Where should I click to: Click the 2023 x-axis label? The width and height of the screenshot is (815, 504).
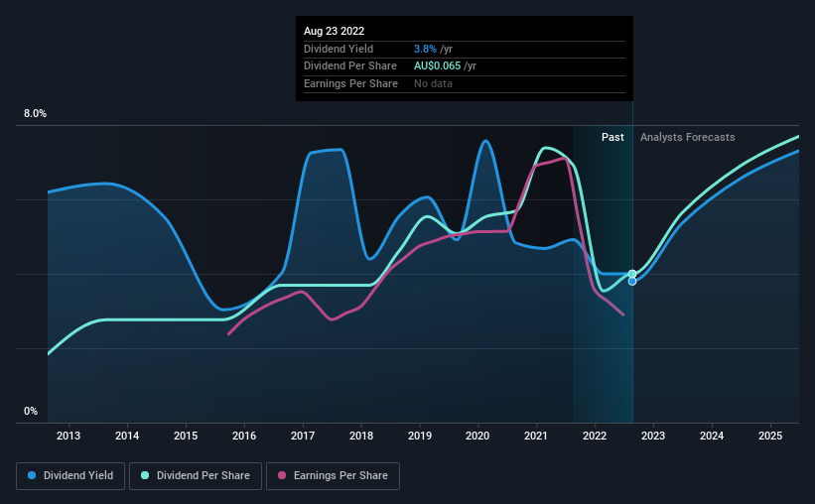[x=653, y=436]
